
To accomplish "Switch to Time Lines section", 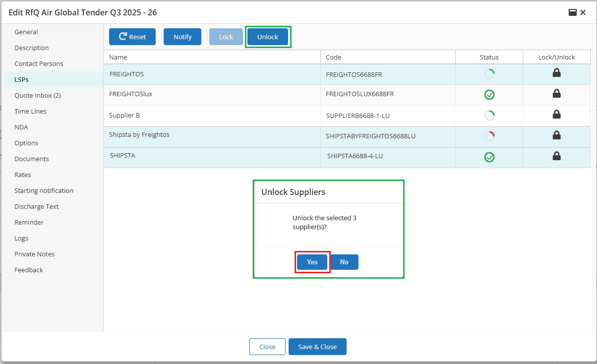I will [x=54, y=111].
